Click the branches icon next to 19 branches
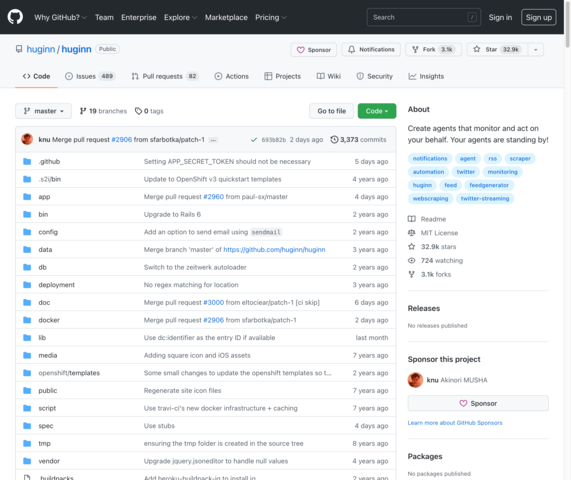This screenshot has height=480, width=571. (x=83, y=111)
